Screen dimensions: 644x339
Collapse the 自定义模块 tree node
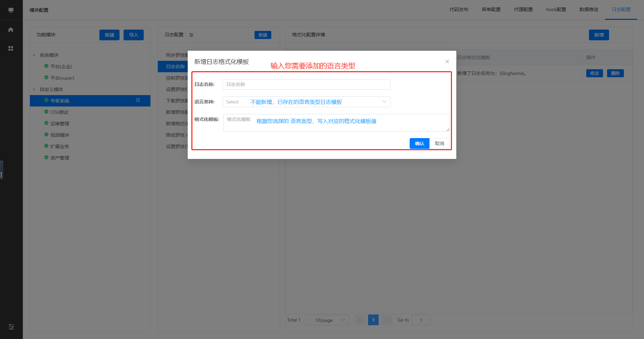(34, 89)
